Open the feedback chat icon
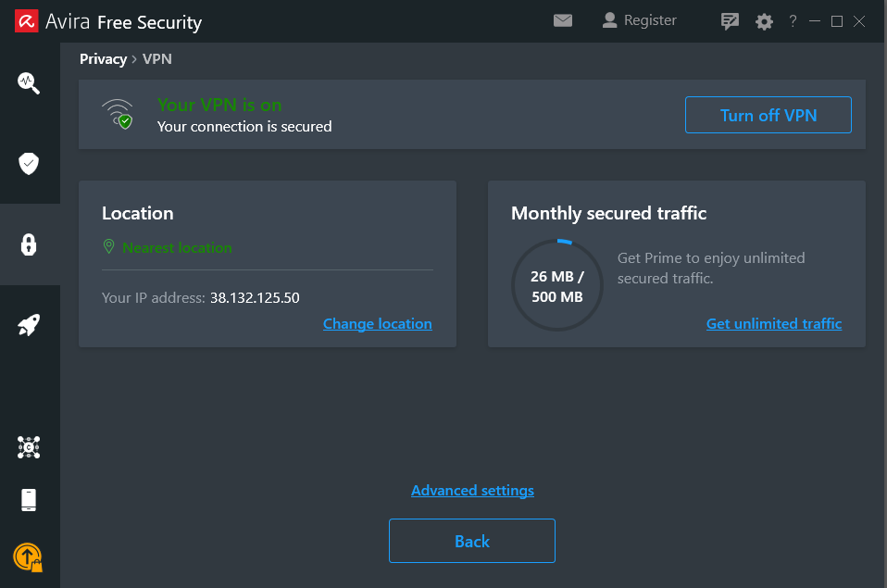887x588 pixels. click(x=730, y=21)
